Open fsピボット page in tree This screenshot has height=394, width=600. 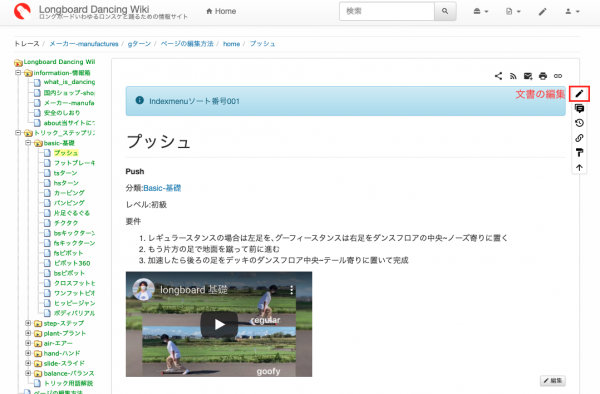(x=68, y=253)
